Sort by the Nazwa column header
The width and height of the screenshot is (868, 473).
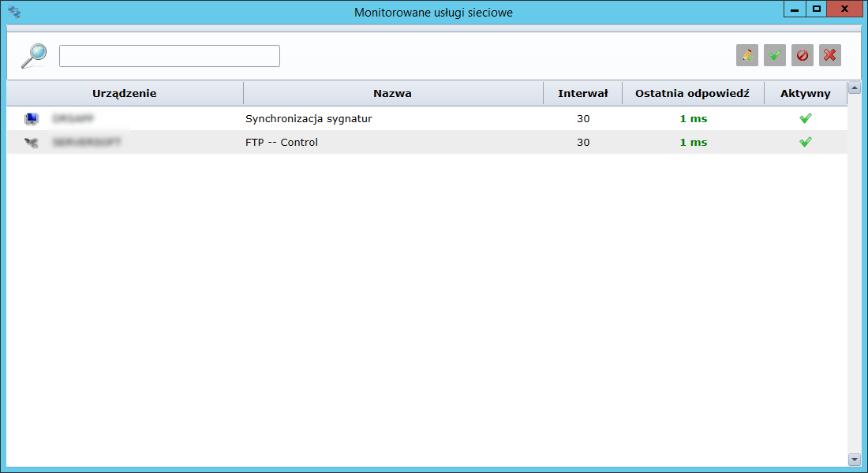392,93
